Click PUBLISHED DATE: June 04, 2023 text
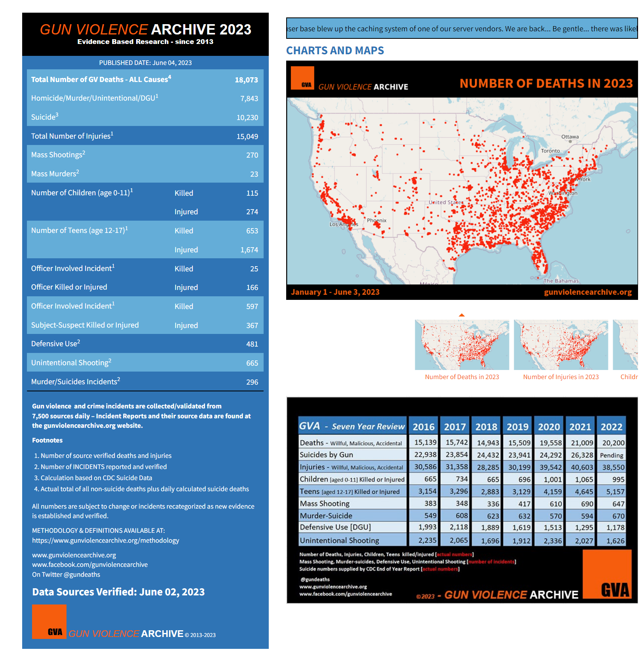This screenshot has height=654, width=644. click(x=145, y=63)
